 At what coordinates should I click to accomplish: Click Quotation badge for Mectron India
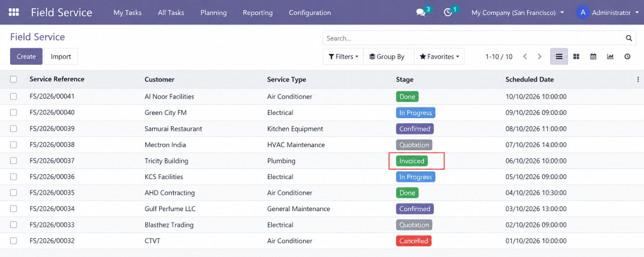[414, 145]
